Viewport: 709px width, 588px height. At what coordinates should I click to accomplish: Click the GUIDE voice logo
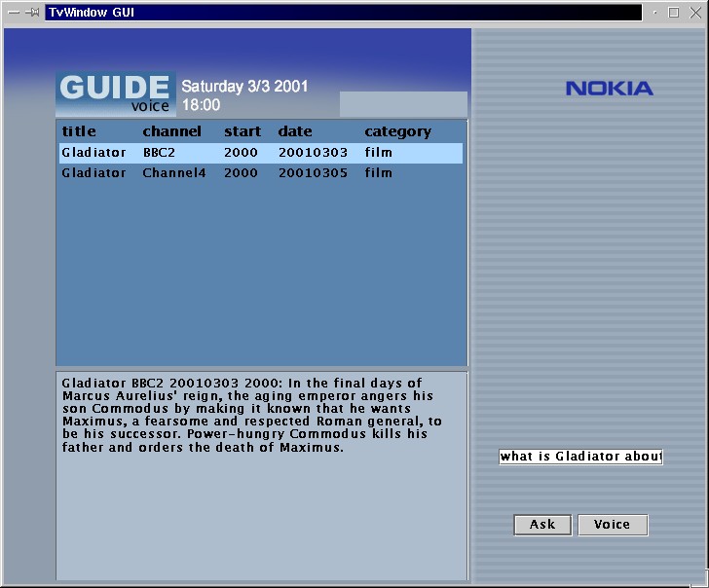tap(116, 93)
